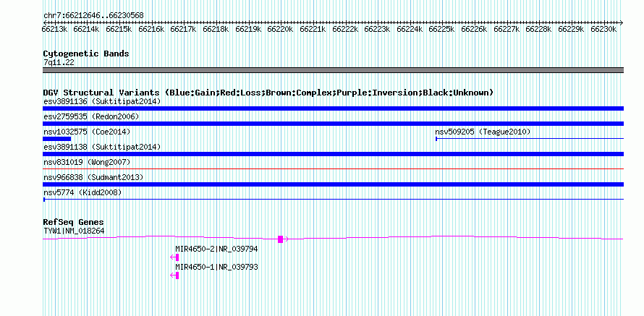Click the MIR4650-1 magenta gene glyph
The image size is (644, 316).
(x=174, y=276)
